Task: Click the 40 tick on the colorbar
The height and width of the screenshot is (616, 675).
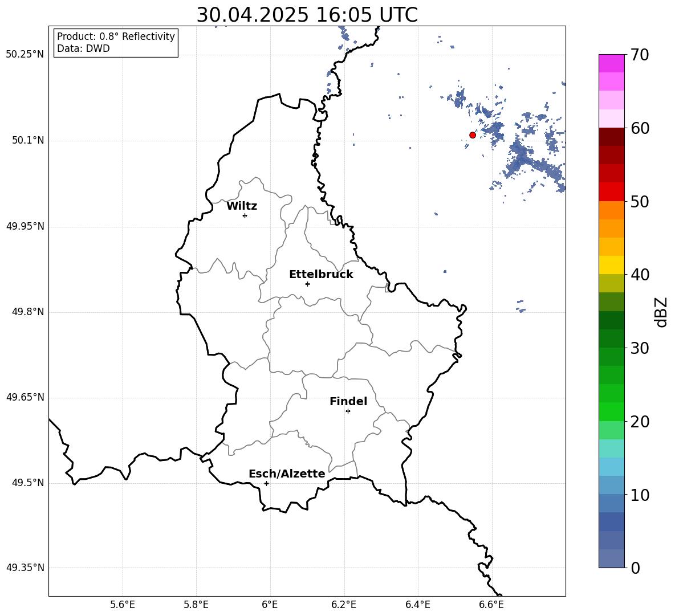Action: click(x=640, y=275)
